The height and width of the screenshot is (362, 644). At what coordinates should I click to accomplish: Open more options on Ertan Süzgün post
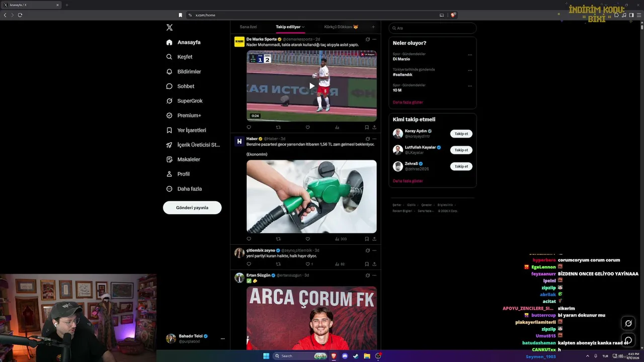(374, 276)
